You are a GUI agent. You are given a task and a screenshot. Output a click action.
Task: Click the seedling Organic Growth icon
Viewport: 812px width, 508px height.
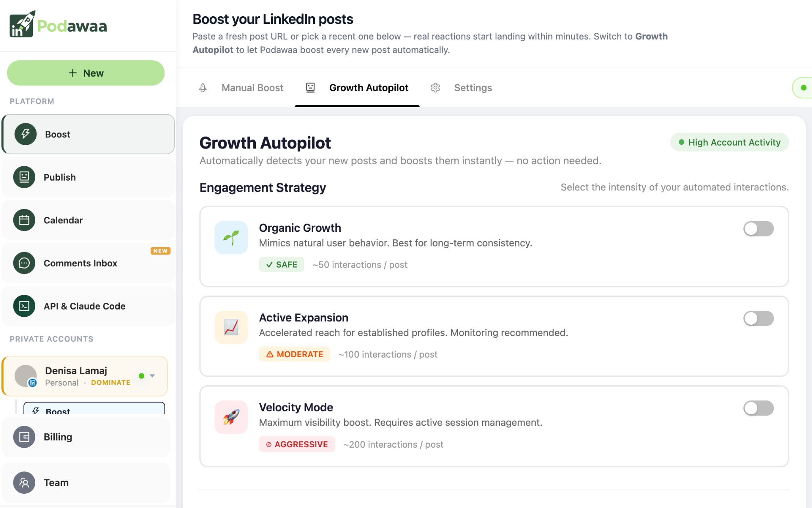coord(231,238)
